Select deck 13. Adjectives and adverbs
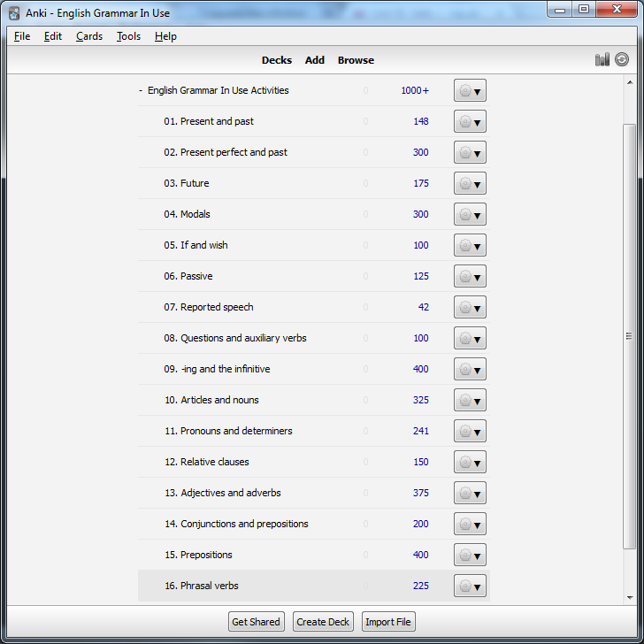This screenshot has width=644, height=644. 223,493
